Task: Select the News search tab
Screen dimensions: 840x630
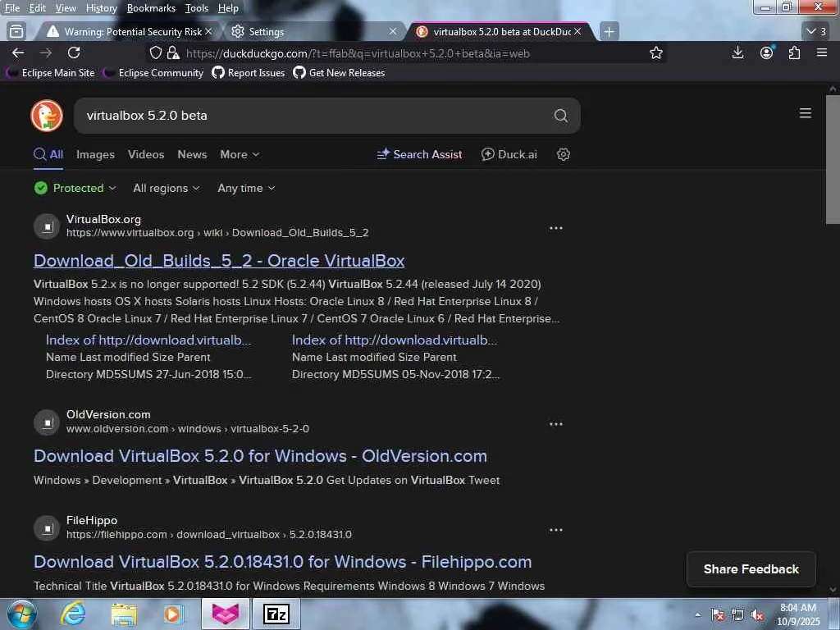Action: pos(192,154)
